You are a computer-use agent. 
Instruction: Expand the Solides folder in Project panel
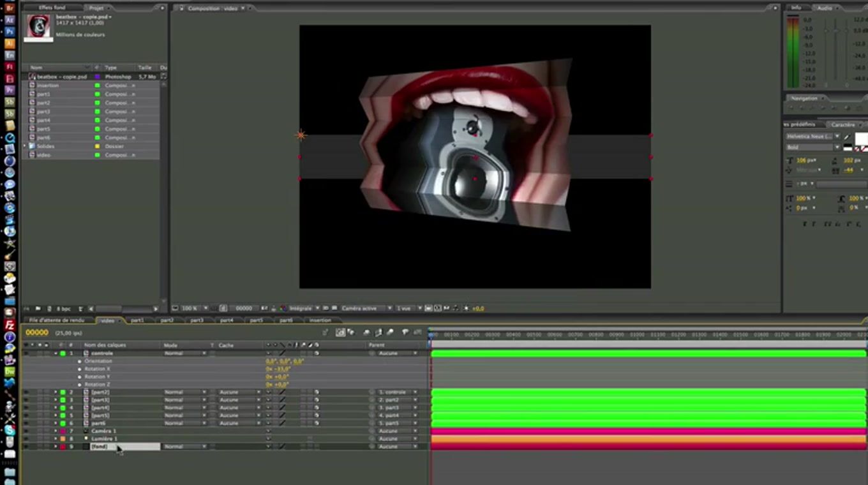coord(26,146)
